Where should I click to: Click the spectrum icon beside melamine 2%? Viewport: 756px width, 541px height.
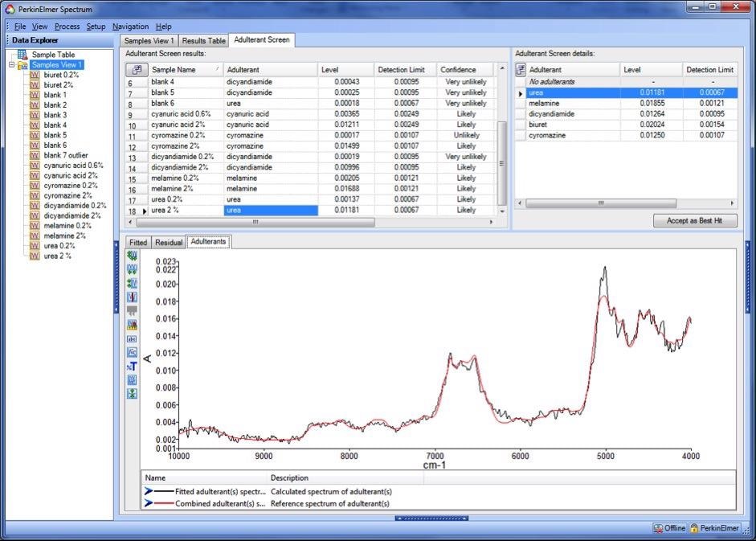coord(35,236)
